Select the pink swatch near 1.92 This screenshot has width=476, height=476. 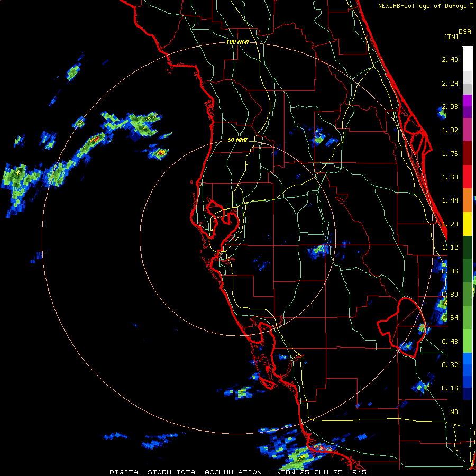467,130
